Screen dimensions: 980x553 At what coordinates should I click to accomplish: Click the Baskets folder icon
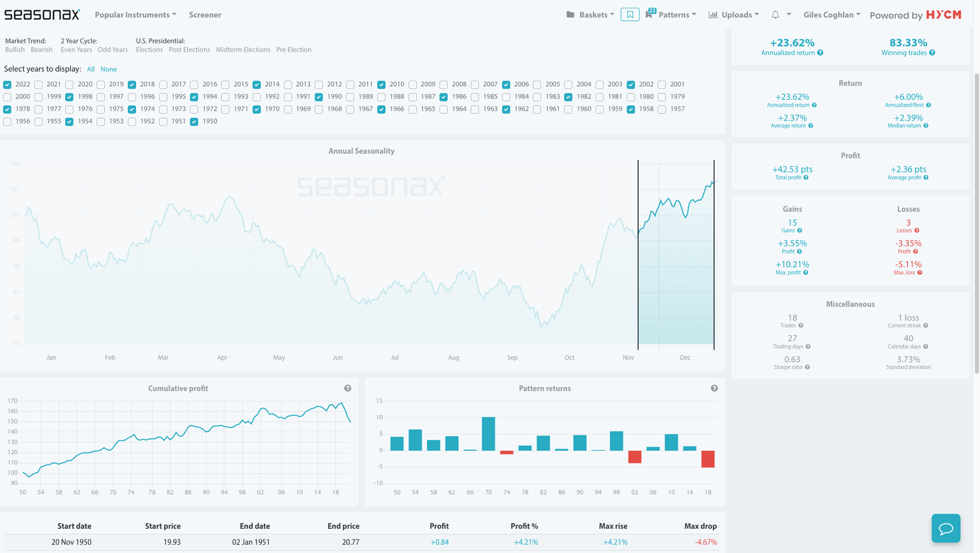click(x=570, y=14)
